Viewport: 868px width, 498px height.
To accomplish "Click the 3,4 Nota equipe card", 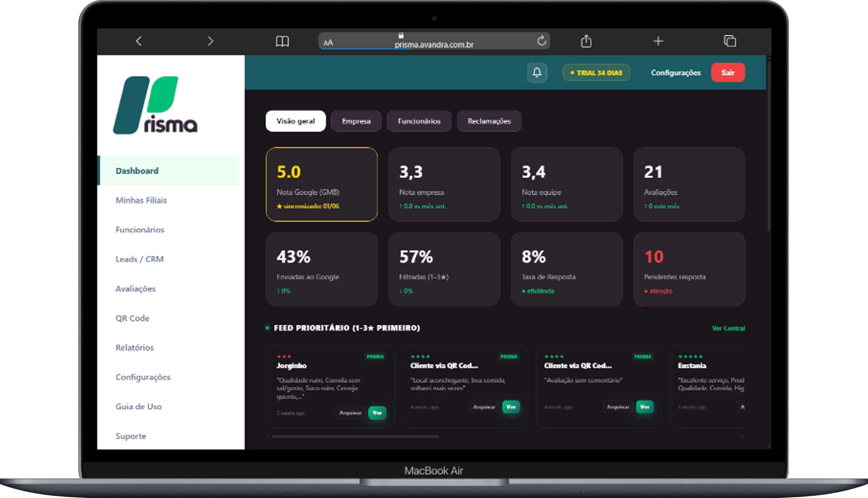I will 567,184.
